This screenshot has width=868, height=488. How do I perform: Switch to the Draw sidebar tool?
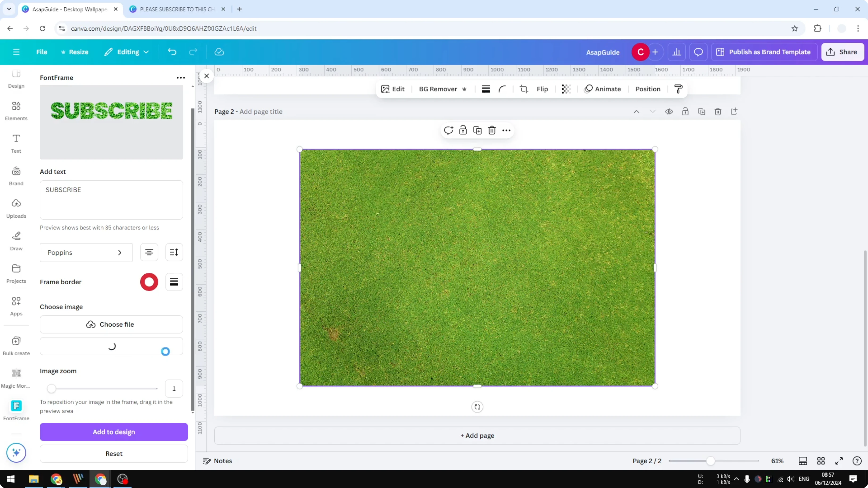point(16,240)
